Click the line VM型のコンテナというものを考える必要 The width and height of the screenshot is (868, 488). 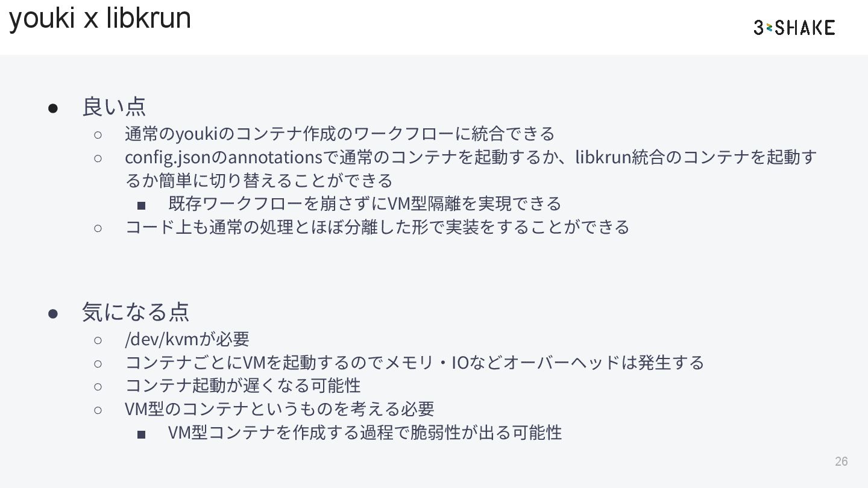click(x=279, y=409)
